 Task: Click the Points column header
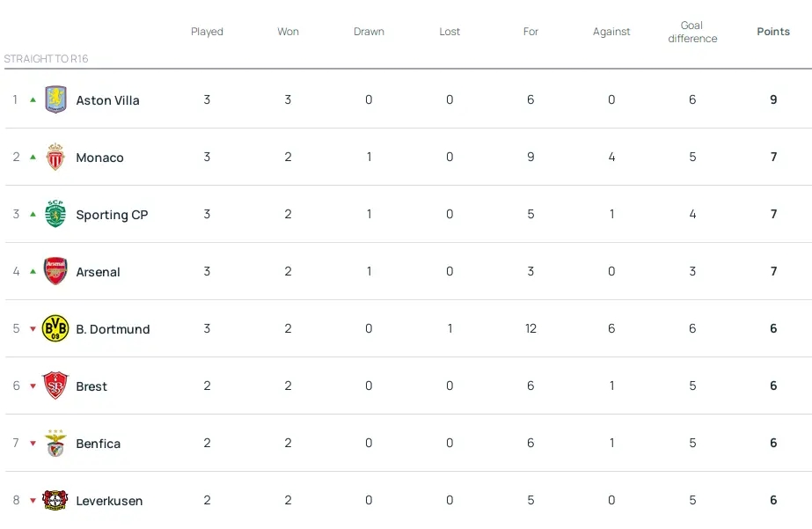point(773,32)
